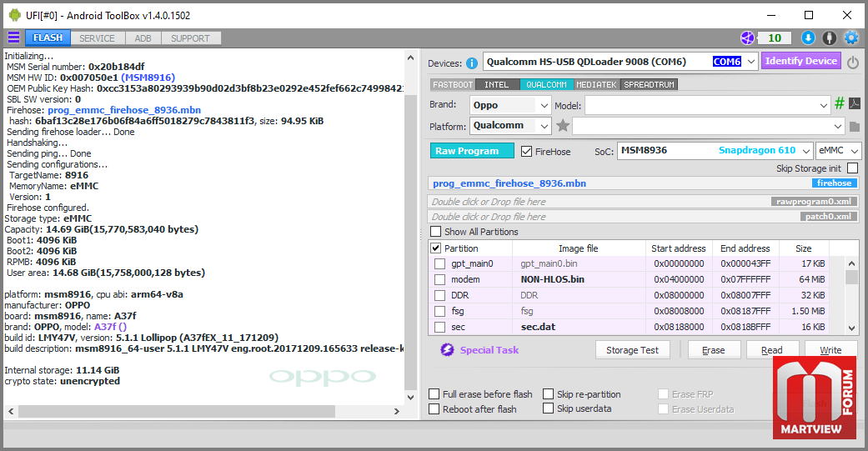The height and width of the screenshot is (451, 868).
Task: Check the gpt_main0 partition box
Action: (439, 264)
